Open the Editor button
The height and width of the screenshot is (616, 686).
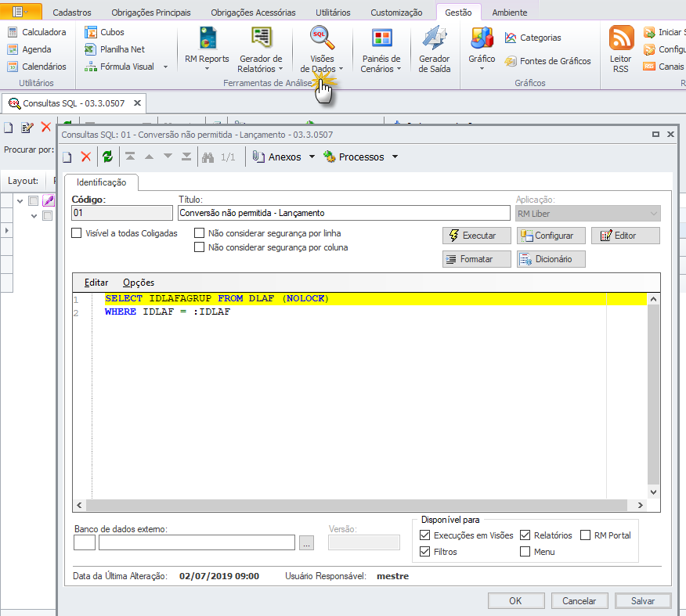point(625,236)
